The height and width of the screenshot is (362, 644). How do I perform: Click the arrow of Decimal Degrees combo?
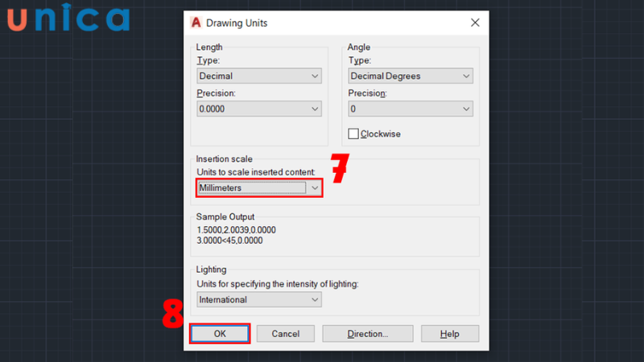click(466, 76)
